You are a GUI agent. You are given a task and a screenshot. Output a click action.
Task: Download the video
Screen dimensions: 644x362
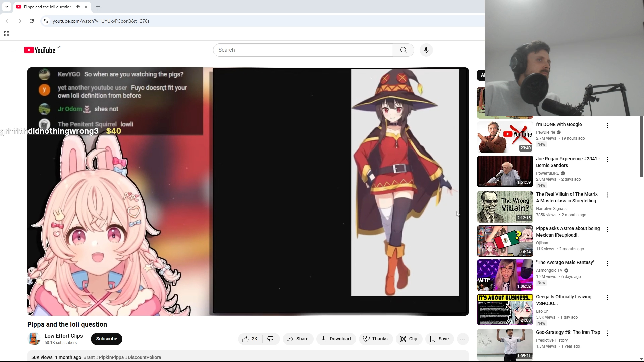pyautogui.click(x=336, y=339)
